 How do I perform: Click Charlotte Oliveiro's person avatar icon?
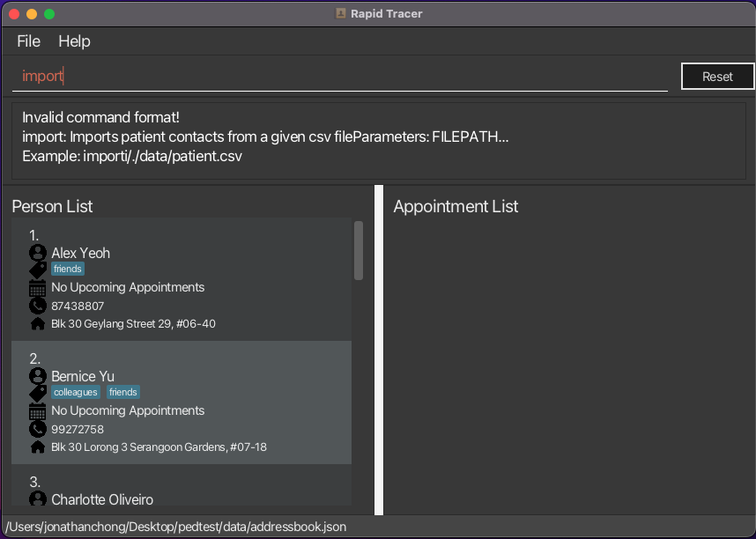tap(38, 498)
